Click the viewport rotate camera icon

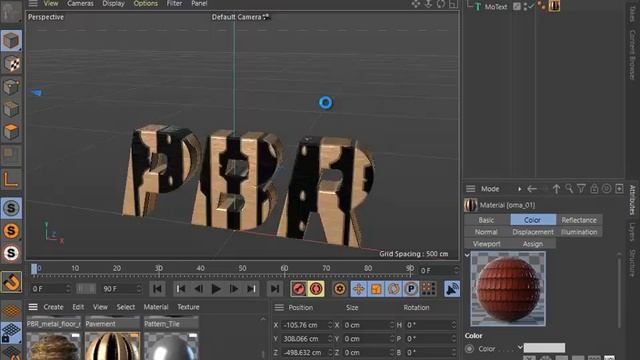pyautogui.click(x=440, y=4)
